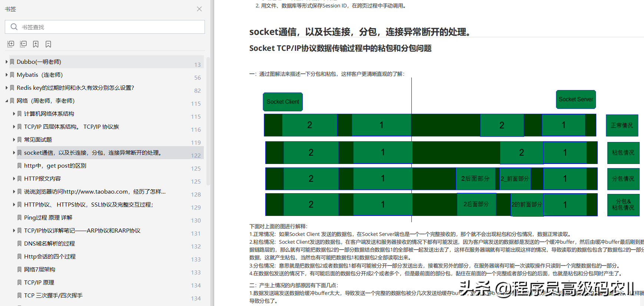Screen dimensions: 644x306
Task: Click bookmark icon beside Ping过程 原理 详解
Action: 20,217
